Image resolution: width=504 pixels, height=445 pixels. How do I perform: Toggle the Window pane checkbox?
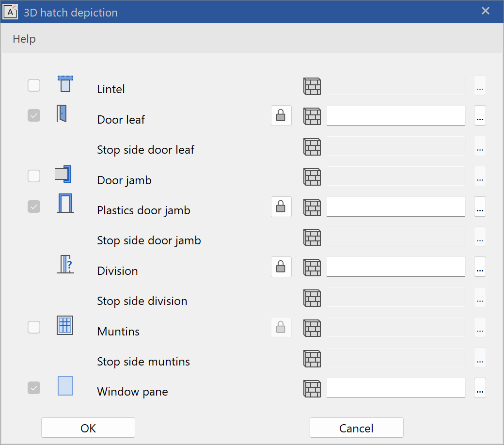coord(34,388)
